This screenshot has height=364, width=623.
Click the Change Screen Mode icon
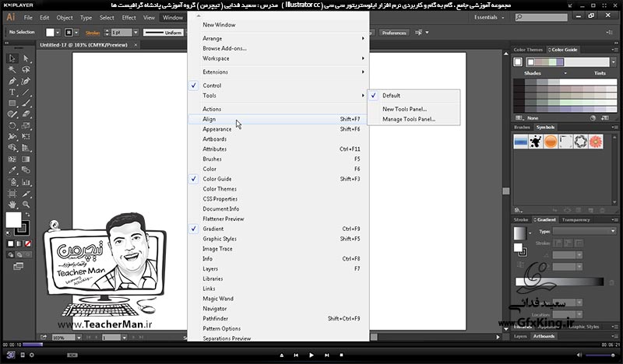pyautogui.click(x=18, y=266)
